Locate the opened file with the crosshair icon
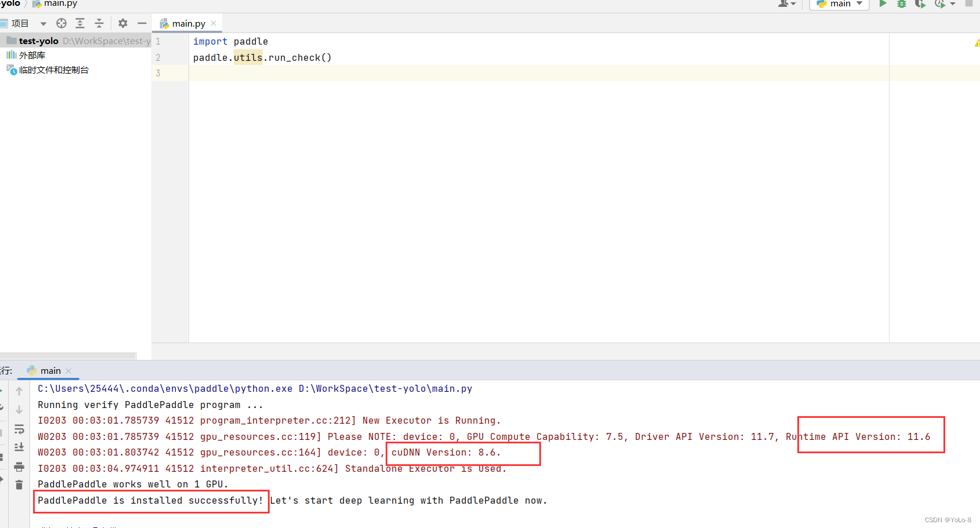This screenshot has width=980, height=528. click(x=61, y=23)
